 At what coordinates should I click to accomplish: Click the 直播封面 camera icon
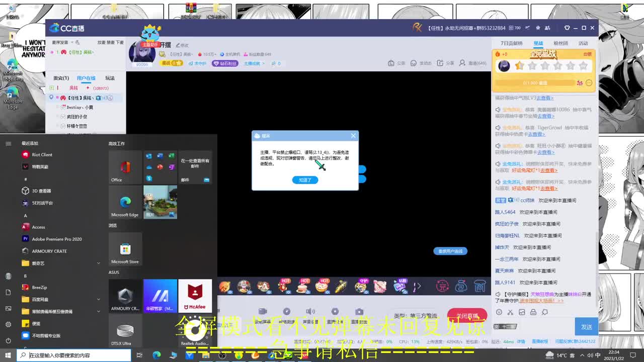coord(359,312)
